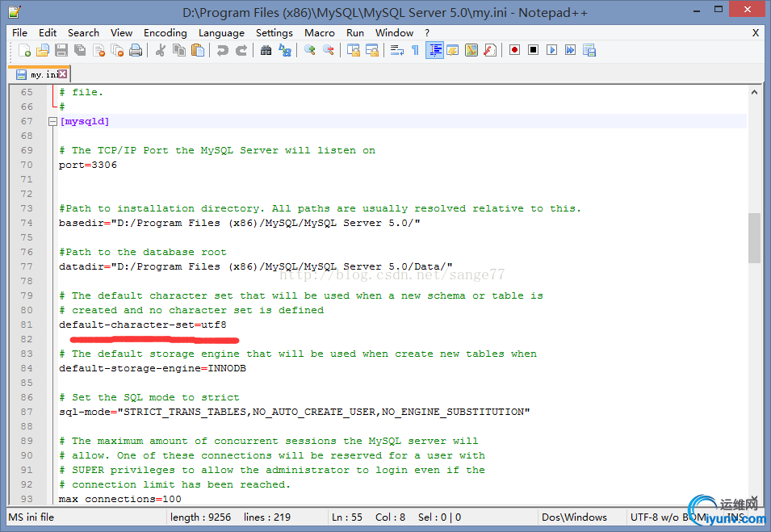The image size is (771, 532).
Task: Click the Notepad++ title bar app icon
Action: click(x=15, y=11)
